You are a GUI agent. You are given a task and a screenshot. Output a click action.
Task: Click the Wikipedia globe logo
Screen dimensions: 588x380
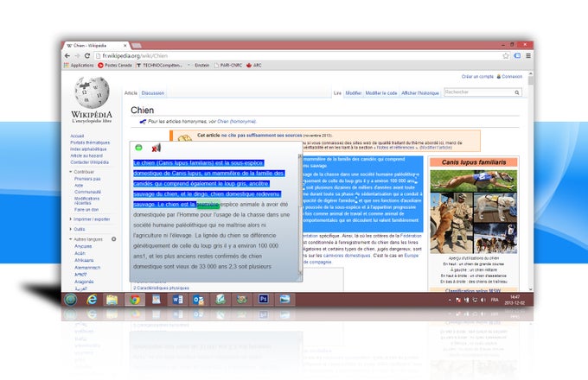click(92, 92)
